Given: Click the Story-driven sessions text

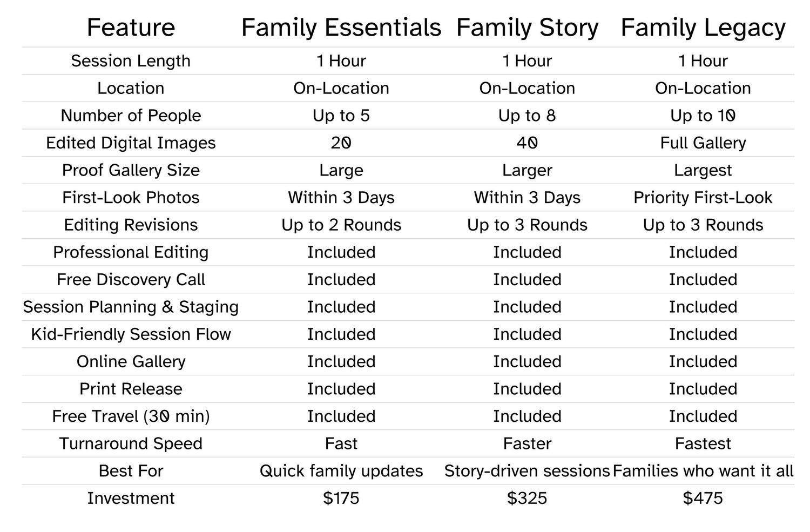Looking at the screenshot, I should point(527,471).
